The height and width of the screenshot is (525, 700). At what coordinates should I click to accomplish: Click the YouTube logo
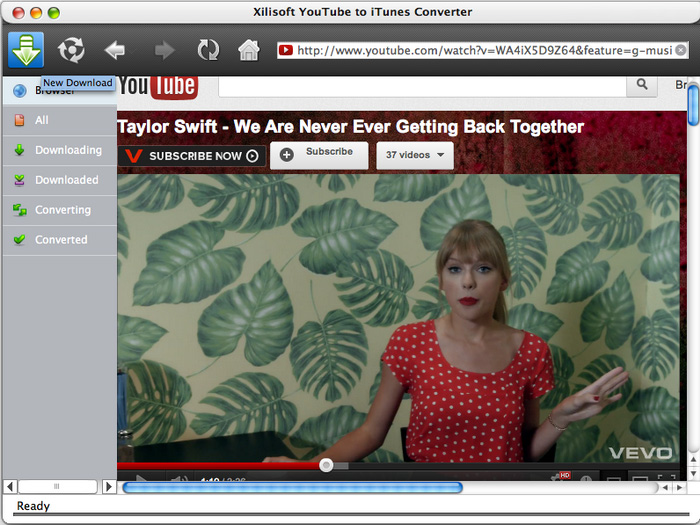158,87
